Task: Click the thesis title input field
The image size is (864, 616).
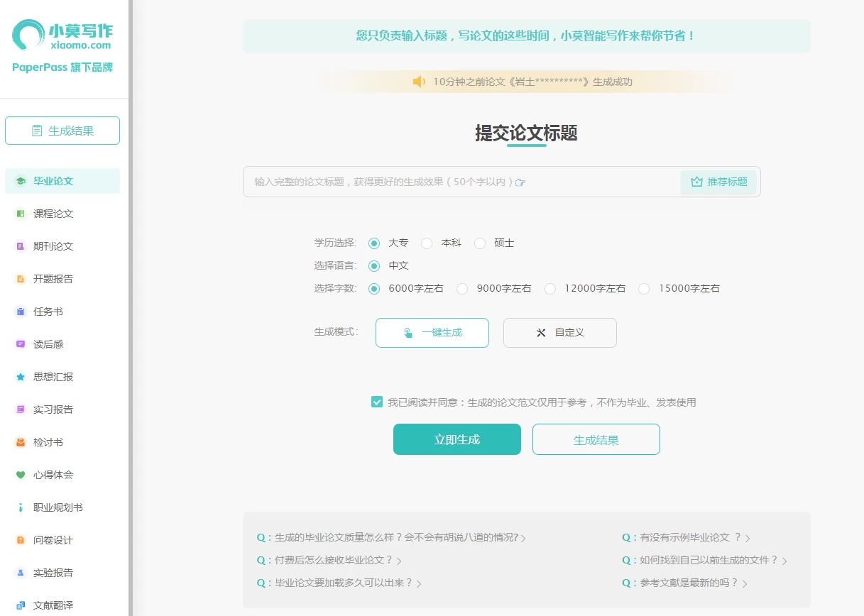Action: (454, 182)
